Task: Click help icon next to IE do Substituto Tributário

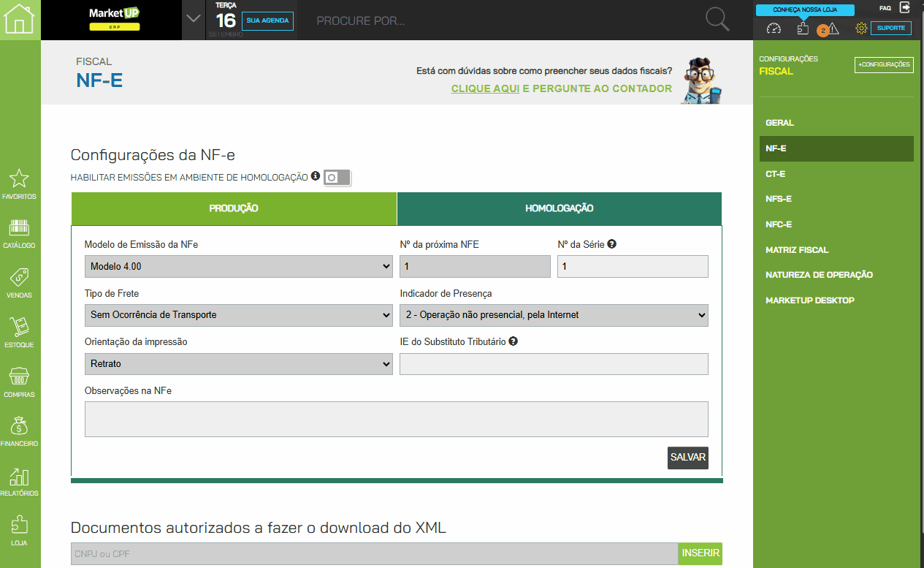Action: [x=513, y=341]
